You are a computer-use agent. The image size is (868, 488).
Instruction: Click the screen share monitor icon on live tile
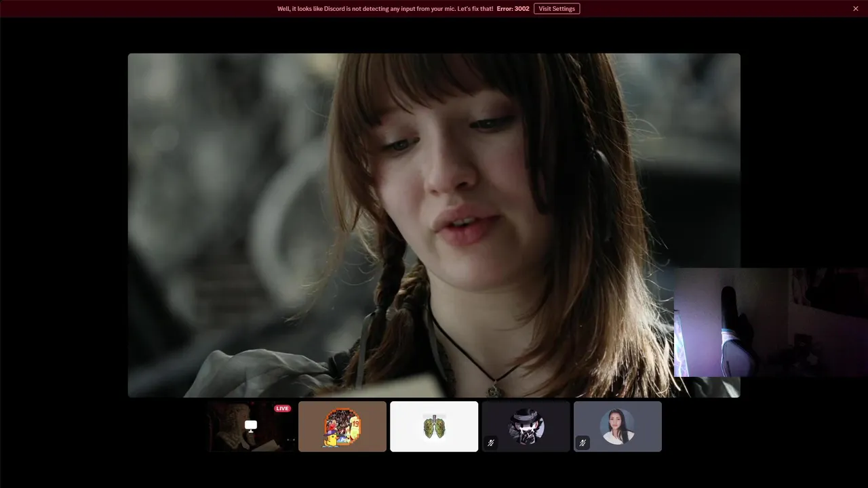point(251,426)
